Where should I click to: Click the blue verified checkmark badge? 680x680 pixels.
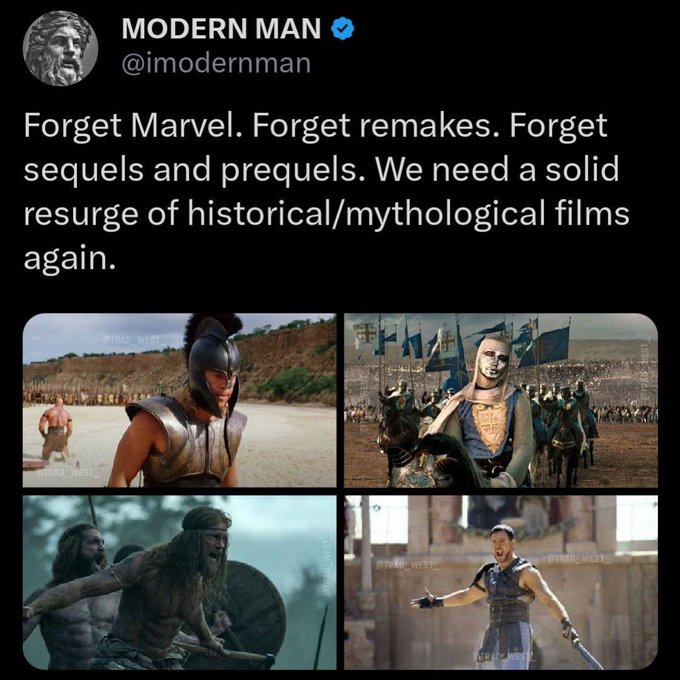[343, 28]
